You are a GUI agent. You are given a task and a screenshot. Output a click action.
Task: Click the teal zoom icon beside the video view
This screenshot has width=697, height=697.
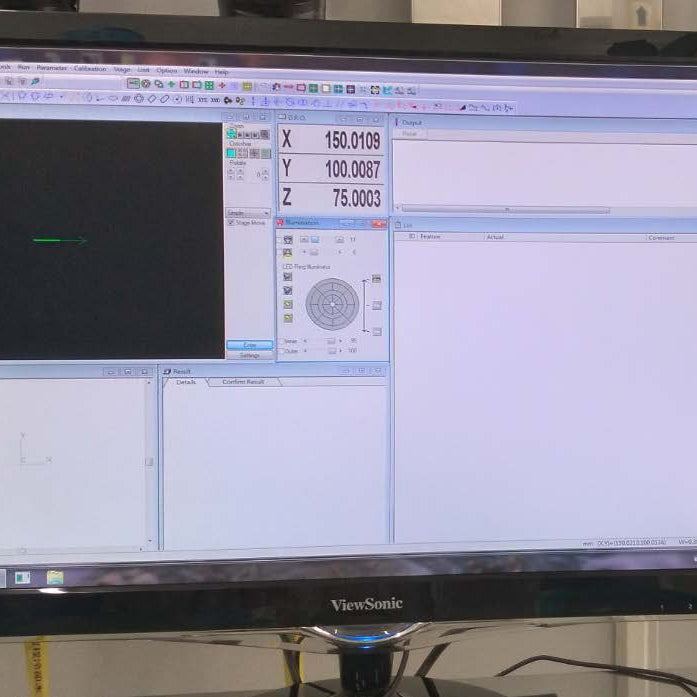point(231,133)
